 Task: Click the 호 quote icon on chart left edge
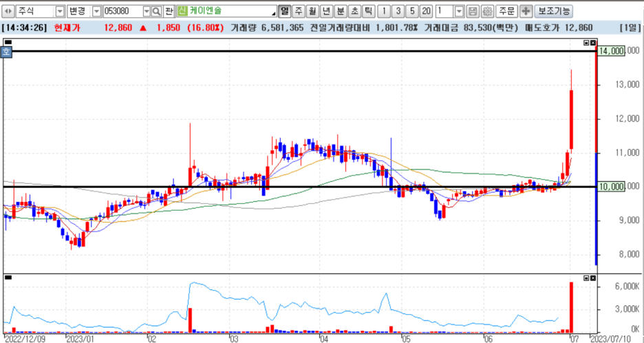click(x=7, y=52)
